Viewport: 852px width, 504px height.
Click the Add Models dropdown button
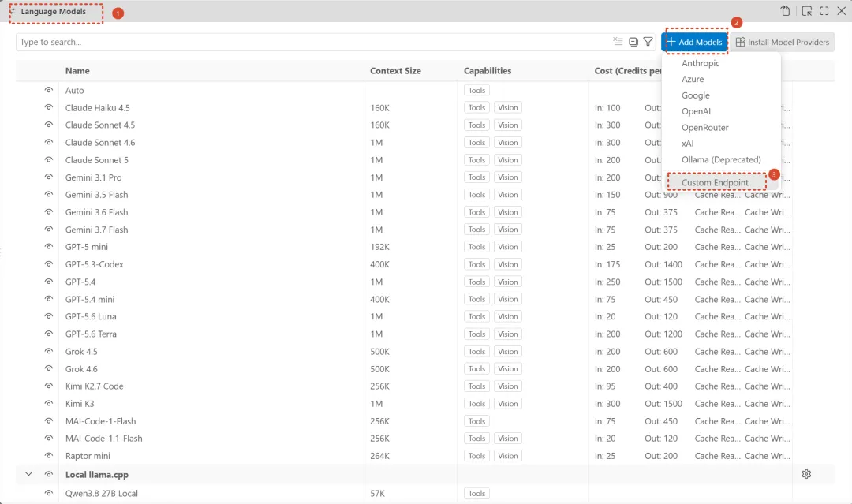[695, 42]
